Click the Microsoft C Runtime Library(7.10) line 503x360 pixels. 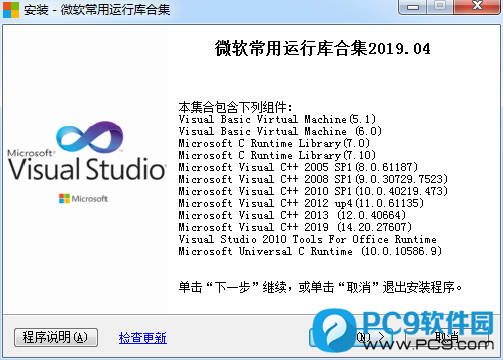[277, 155]
